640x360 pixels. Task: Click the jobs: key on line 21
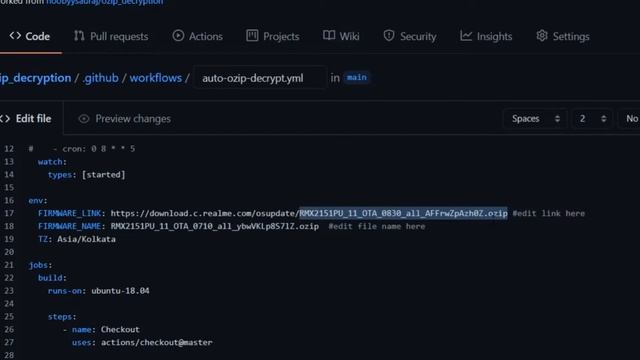click(x=40, y=265)
